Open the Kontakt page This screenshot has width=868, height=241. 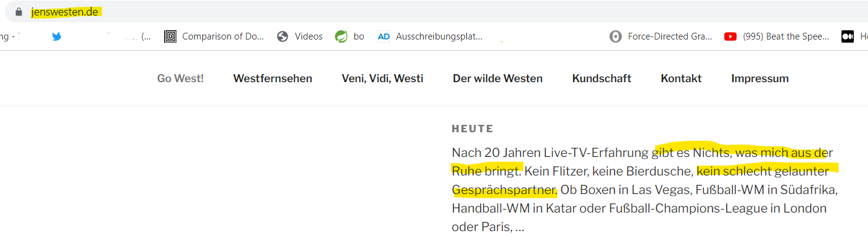point(681,78)
